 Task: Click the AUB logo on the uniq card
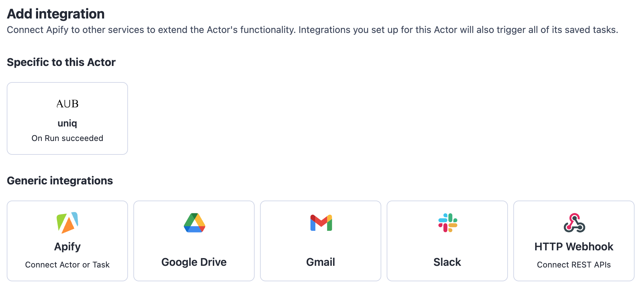[x=67, y=104]
